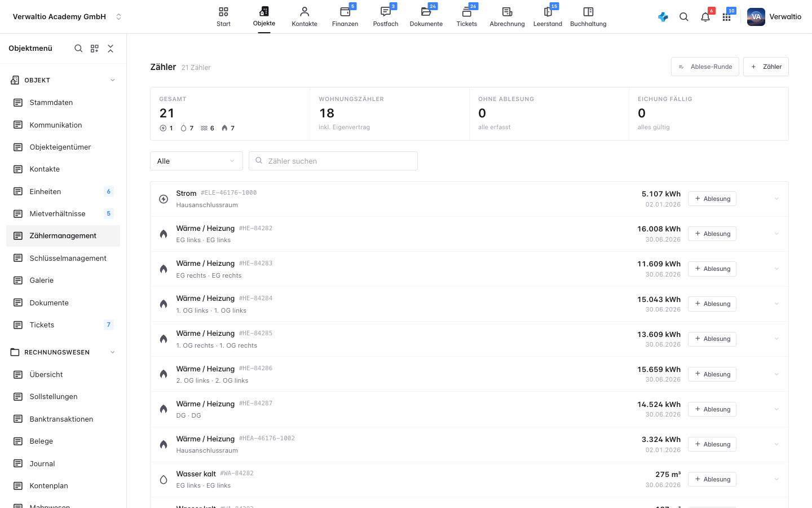812x508 pixels.
Task: Open Schlüsselmanagement in the sidebar
Action: click(63, 258)
